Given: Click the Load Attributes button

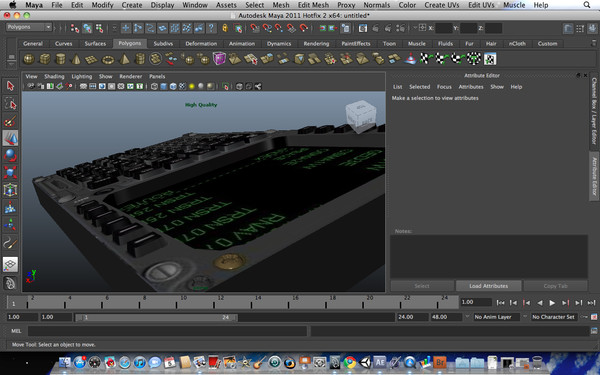Looking at the screenshot, I should click(x=489, y=286).
